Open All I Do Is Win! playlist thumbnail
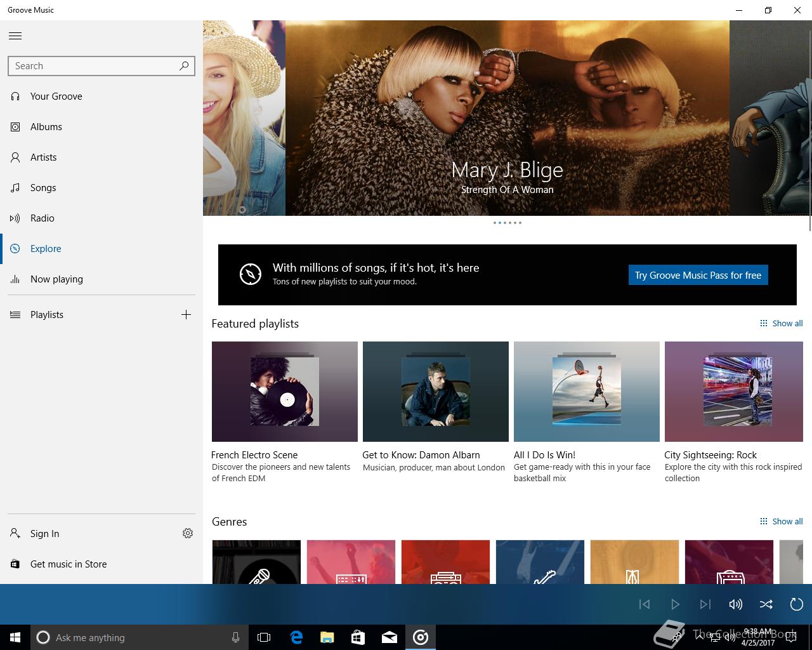The image size is (812, 650). (587, 392)
